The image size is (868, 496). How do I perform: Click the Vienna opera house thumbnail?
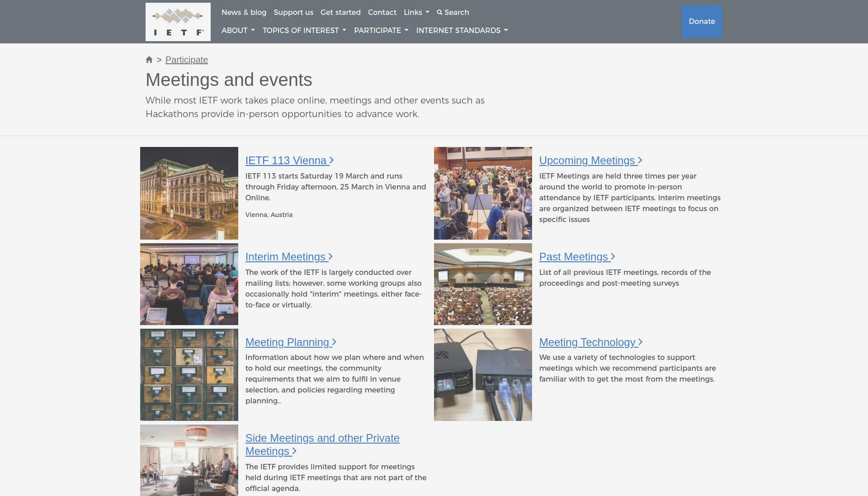point(189,193)
